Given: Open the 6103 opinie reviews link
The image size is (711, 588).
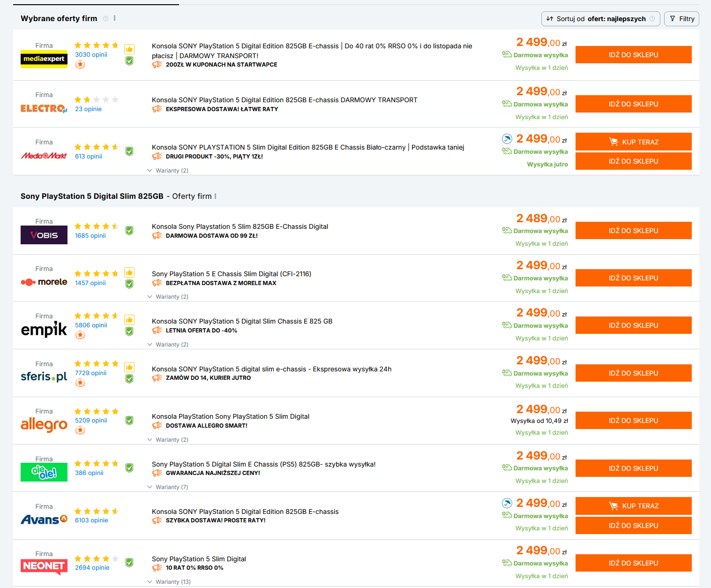Looking at the screenshot, I should [x=92, y=520].
